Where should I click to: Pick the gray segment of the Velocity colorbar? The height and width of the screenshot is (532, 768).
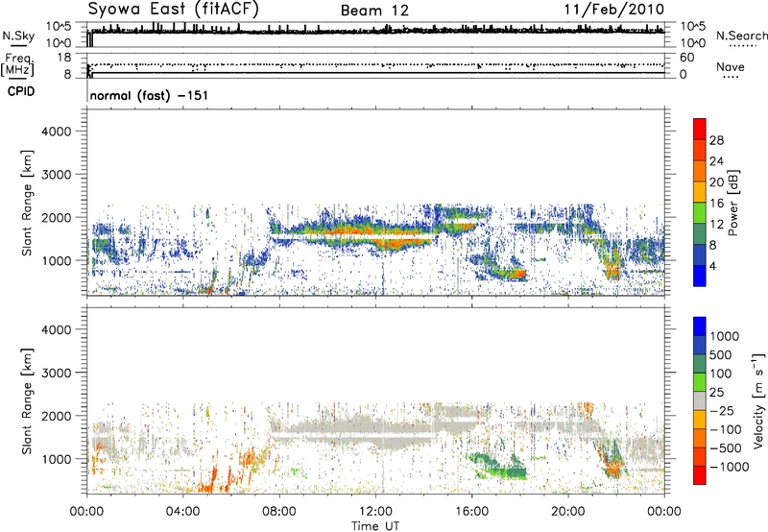click(x=700, y=400)
